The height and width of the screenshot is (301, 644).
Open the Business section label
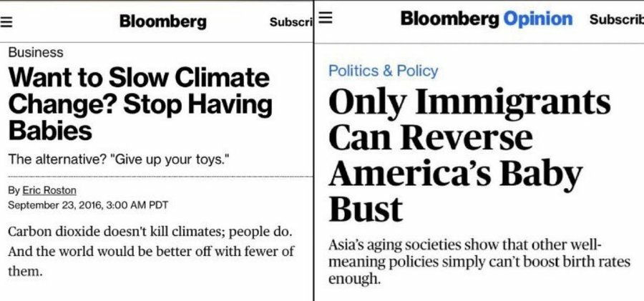point(36,53)
